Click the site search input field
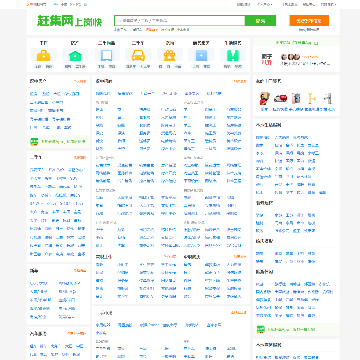The width and height of the screenshot is (360, 360). (180, 21)
